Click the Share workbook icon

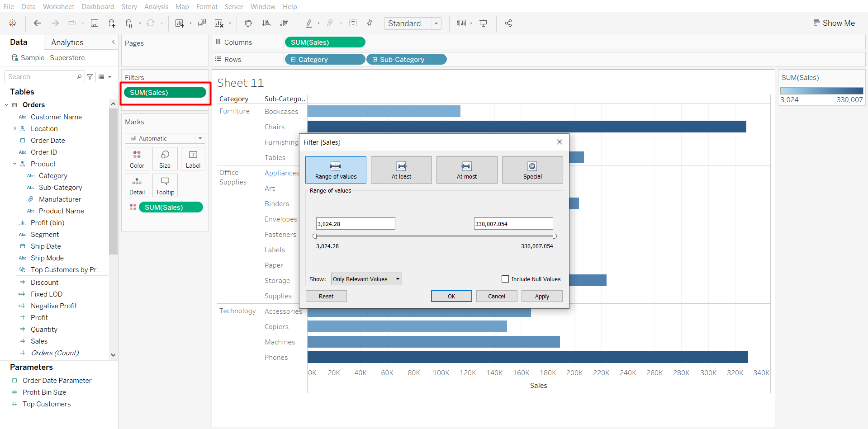click(508, 23)
